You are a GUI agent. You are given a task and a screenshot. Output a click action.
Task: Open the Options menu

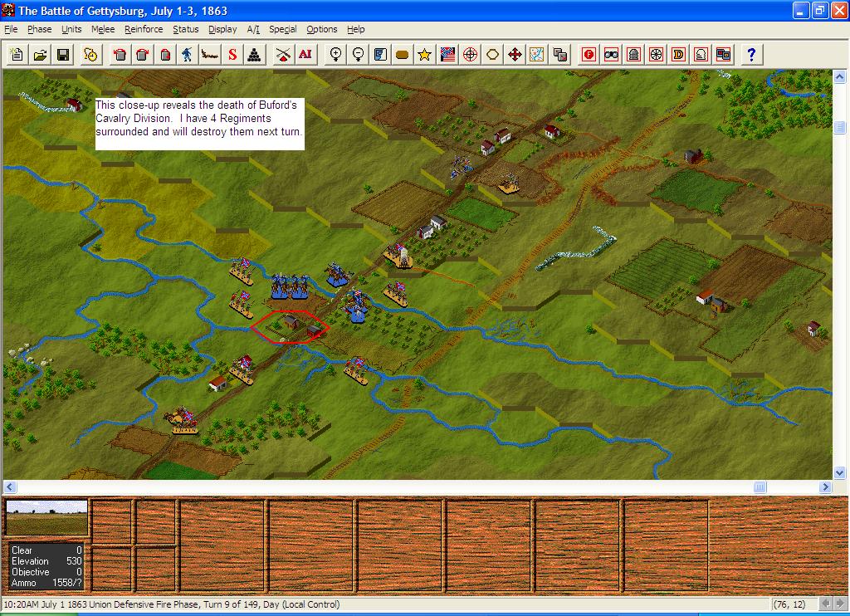[322, 29]
